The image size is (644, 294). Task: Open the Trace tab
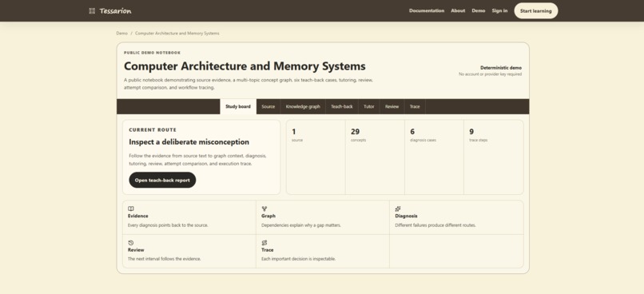point(415,106)
